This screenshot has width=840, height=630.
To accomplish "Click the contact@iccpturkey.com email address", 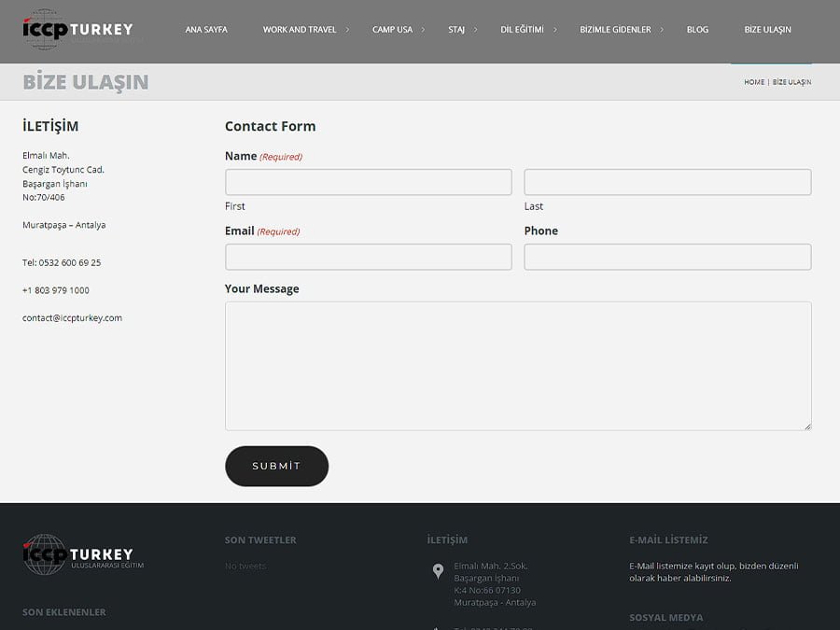I will click(72, 318).
